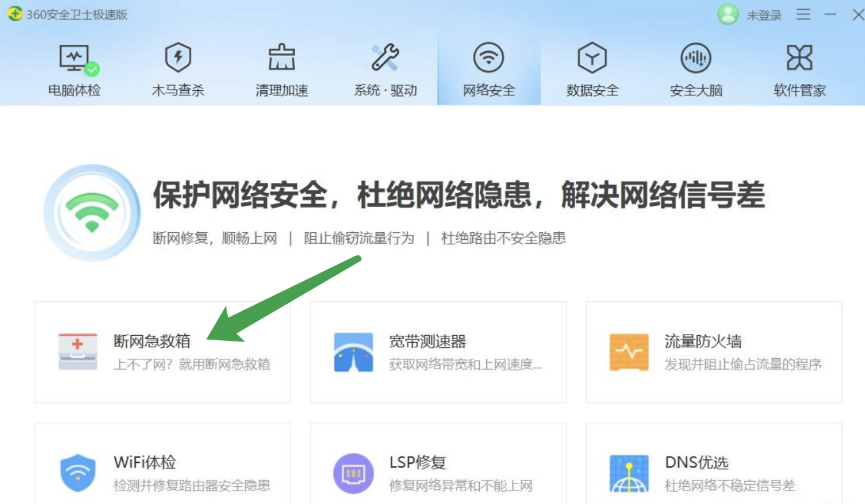Click the 网络安全 WiFi icon
Viewport: 865px width, 504px height.
tap(489, 59)
